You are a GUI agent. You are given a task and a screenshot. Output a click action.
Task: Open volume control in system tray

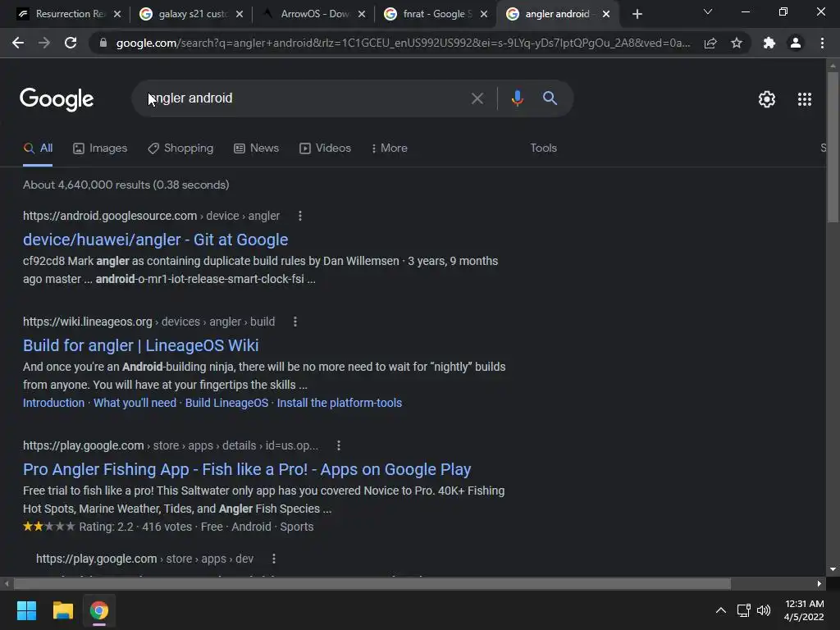[764, 610]
